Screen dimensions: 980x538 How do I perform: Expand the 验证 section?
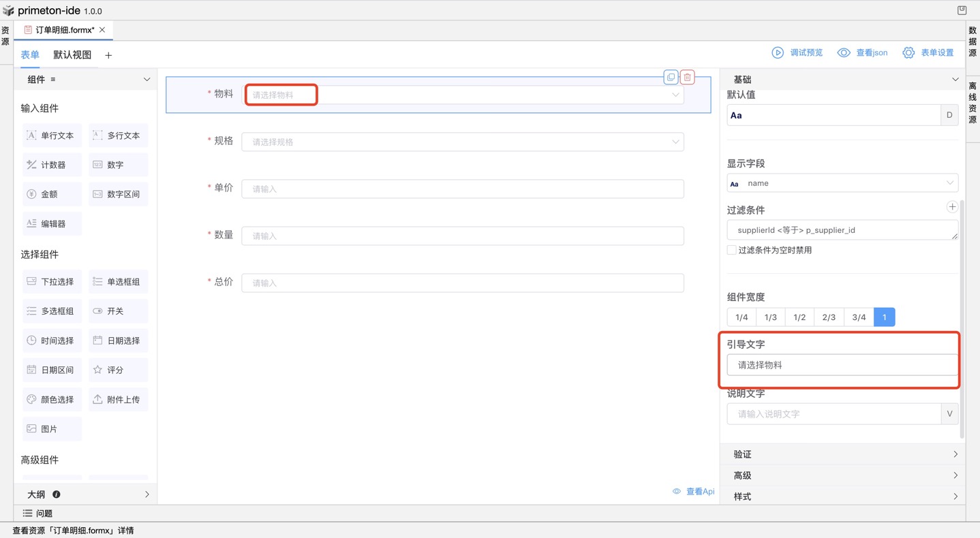pyautogui.click(x=842, y=454)
